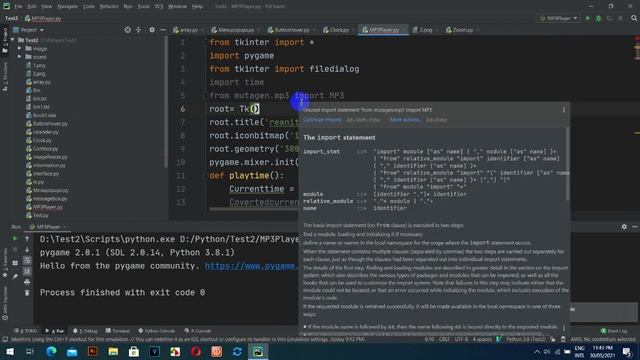Toggle soft-wrap icon in Run panel
This screenshot has height=360, width=640.
pos(27,260)
